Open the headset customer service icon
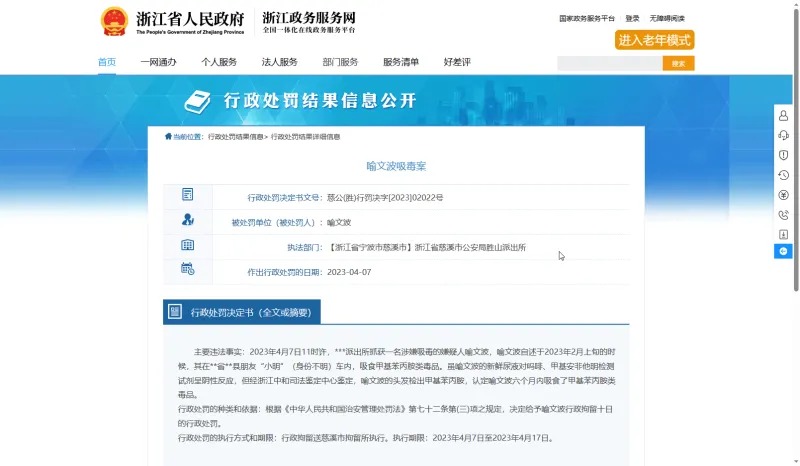This screenshot has width=800, height=466. click(x=783, y=135)
